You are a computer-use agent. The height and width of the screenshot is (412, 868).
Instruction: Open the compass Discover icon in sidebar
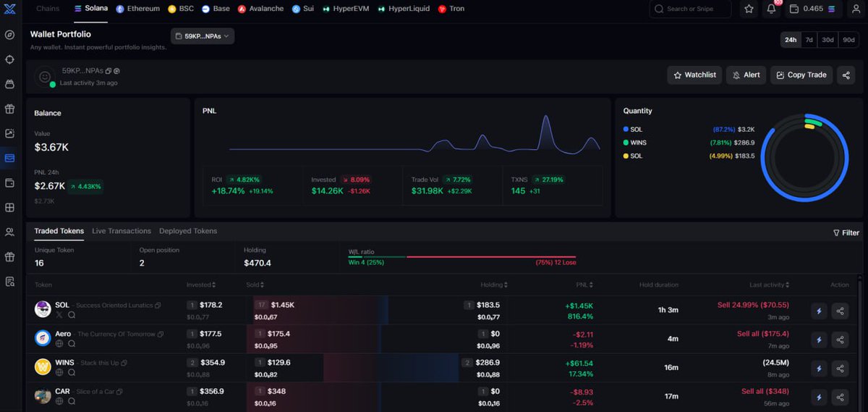(9, 35)
